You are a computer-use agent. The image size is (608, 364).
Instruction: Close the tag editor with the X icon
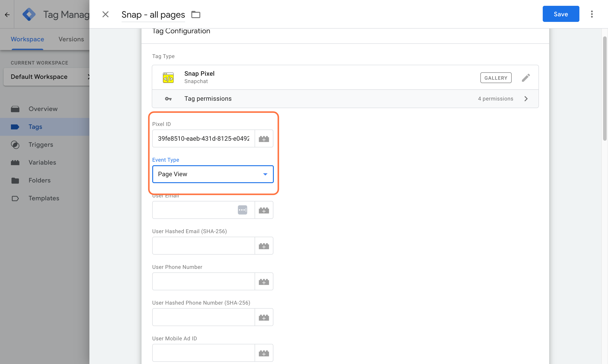[106, 15]
